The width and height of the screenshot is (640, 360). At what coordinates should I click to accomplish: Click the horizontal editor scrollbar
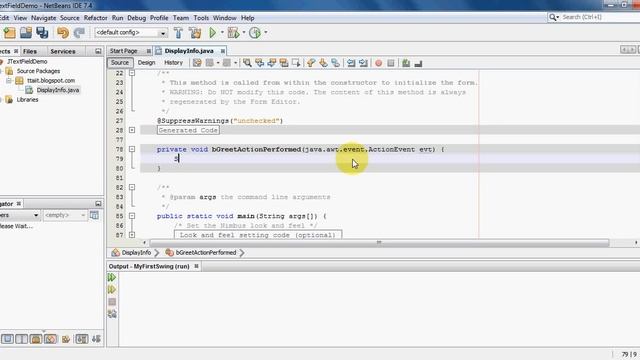[x=379, y=242]
